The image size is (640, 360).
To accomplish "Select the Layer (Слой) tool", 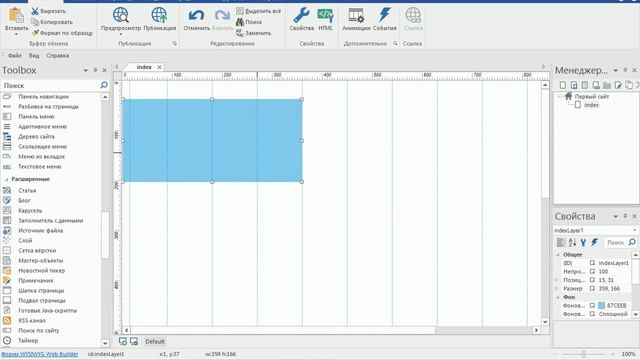I will pos(25,240).
